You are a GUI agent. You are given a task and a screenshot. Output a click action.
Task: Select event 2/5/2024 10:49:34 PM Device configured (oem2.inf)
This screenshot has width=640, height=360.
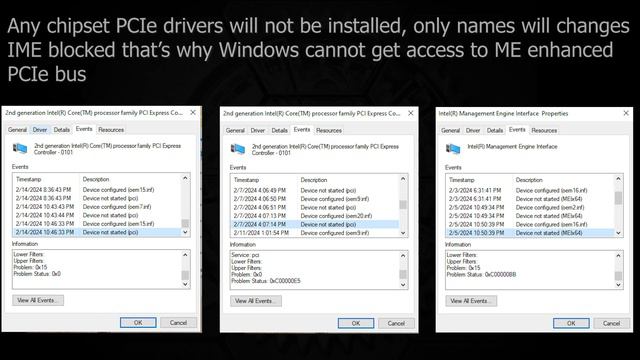pyautogui.click(x=530, y=208)
